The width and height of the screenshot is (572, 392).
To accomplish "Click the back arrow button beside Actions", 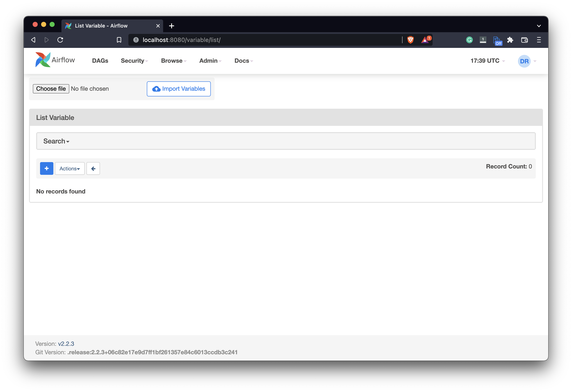I will click(93, 168).
